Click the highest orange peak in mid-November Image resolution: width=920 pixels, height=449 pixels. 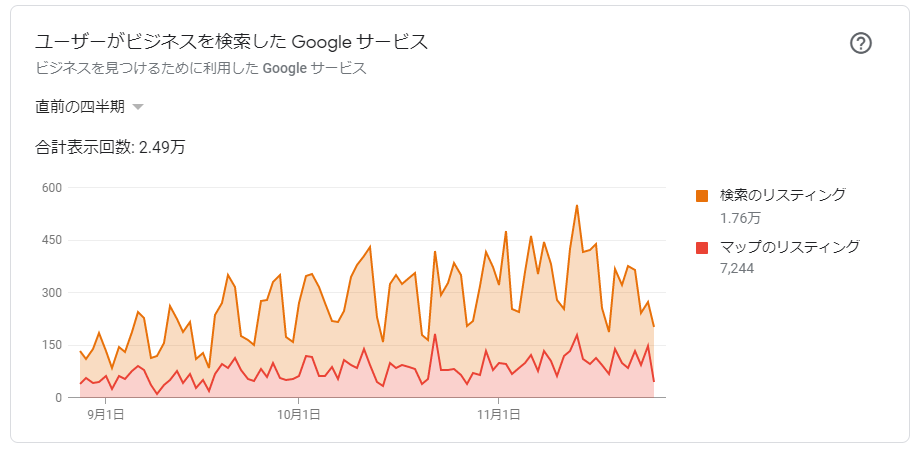tap(577, 205)
